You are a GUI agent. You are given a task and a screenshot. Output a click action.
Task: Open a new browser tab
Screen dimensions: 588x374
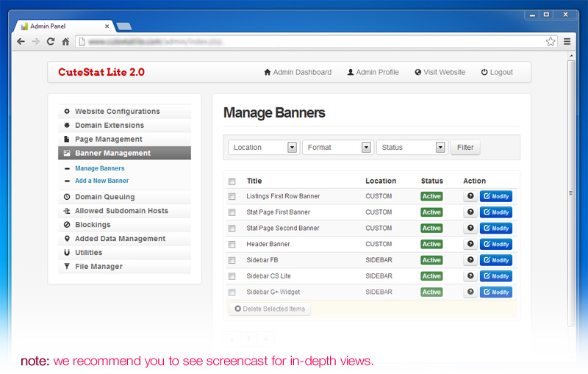tap(123, 26)
